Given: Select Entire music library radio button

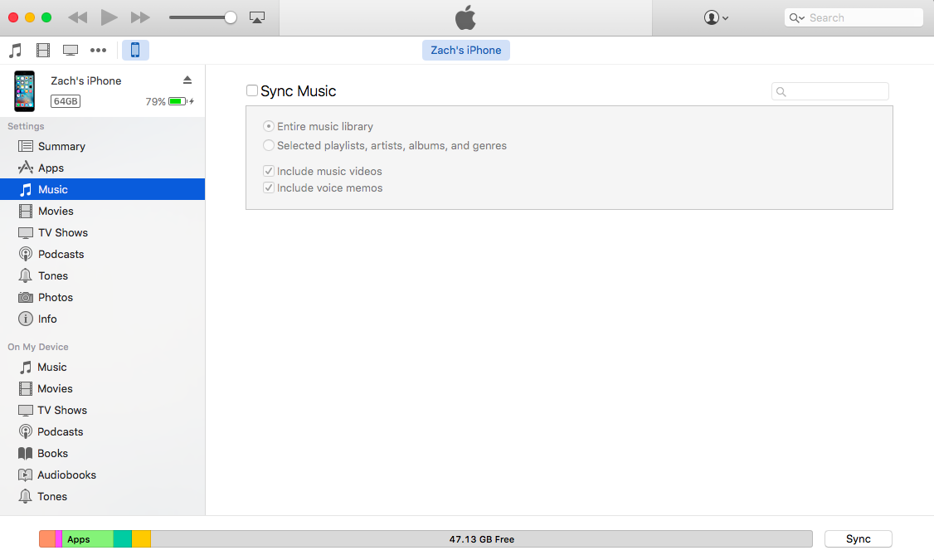Looking at the screenshot, I should (x=269, y=126).
